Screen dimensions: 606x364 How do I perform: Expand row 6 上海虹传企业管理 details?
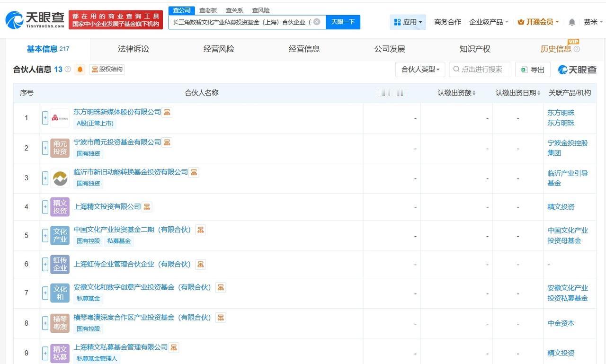coord(45,264)
